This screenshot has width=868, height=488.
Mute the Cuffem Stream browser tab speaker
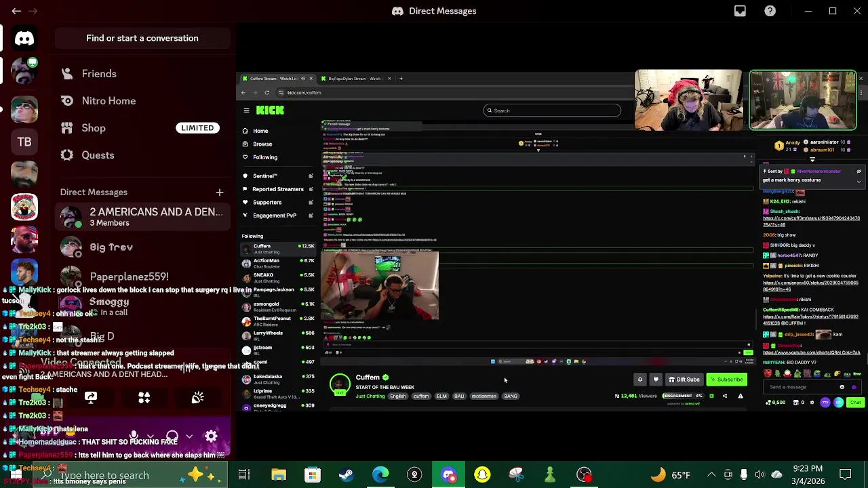302,79
